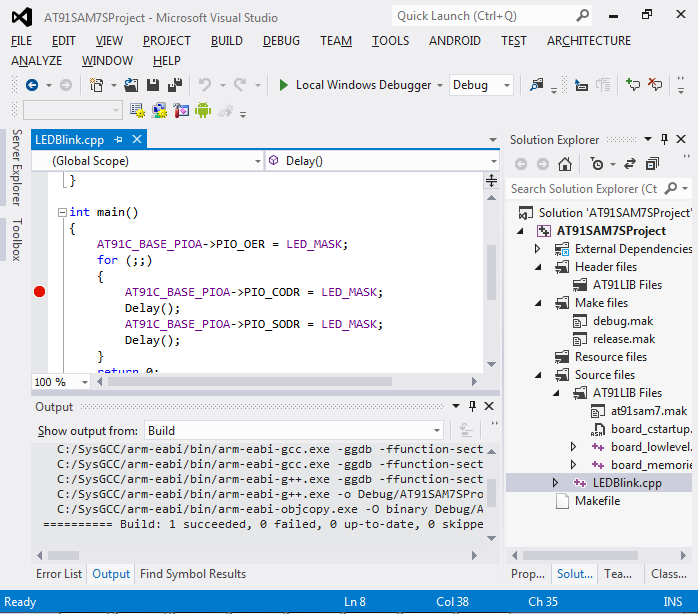This screenshot has height=614, width=698.
Task: Switch to the Error List tab
Action: (x=59, y=574)
